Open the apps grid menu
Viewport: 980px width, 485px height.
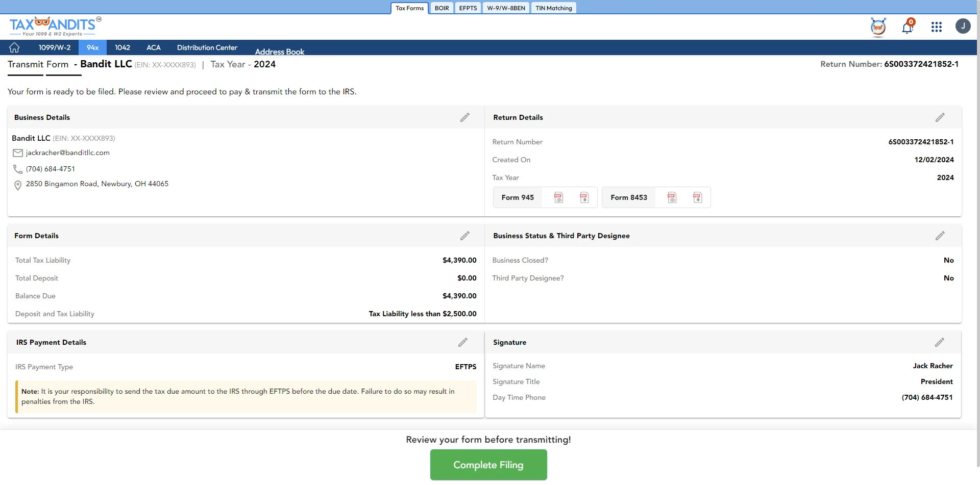point(936,27)
